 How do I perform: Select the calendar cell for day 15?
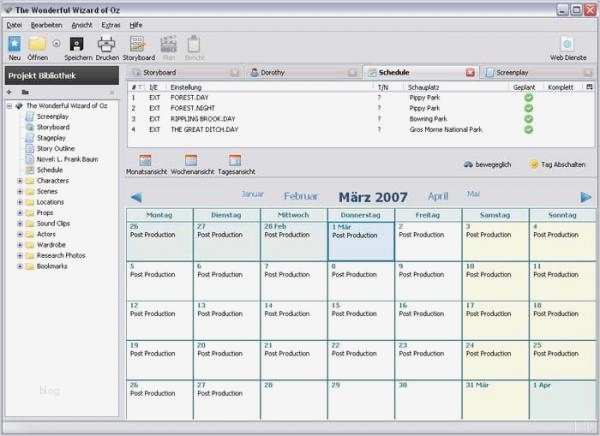[361, 320]
